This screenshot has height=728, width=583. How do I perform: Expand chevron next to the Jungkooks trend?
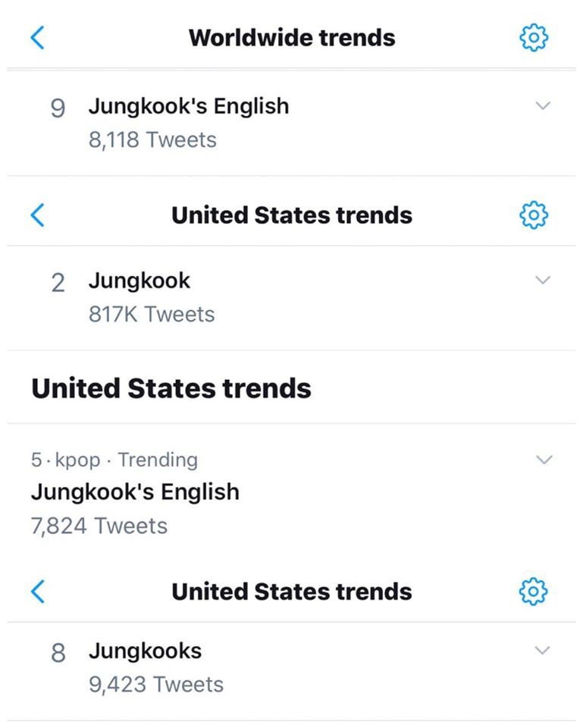543,651
